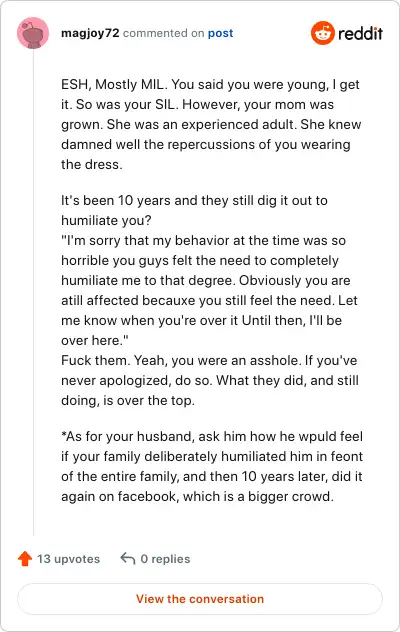The height and width of the screenshot is (632, 400).
Task: Click the quoted text beginning "I'm sorry that my behavior"
Action: 209,290
